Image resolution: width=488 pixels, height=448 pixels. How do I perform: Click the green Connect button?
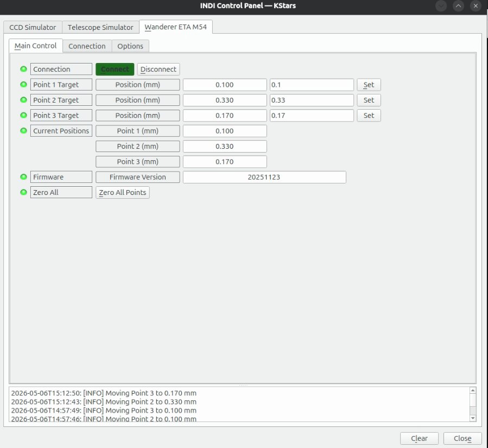coord(115,69)
